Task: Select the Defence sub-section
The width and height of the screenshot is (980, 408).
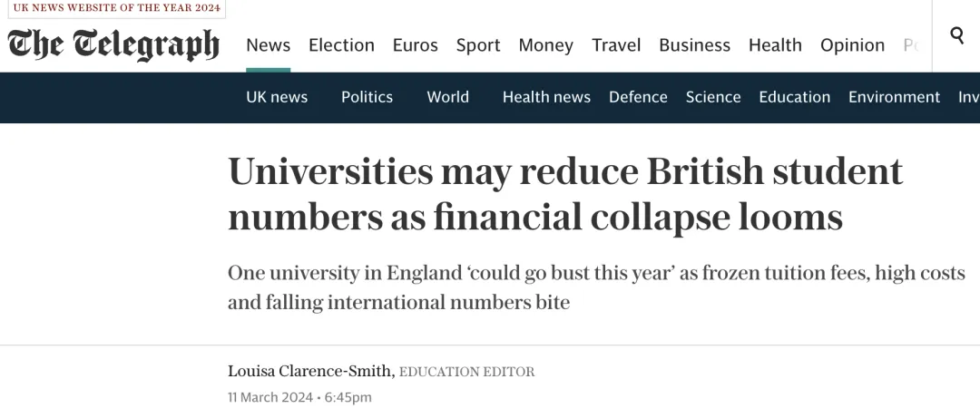Action: click(x=638, y=97)
